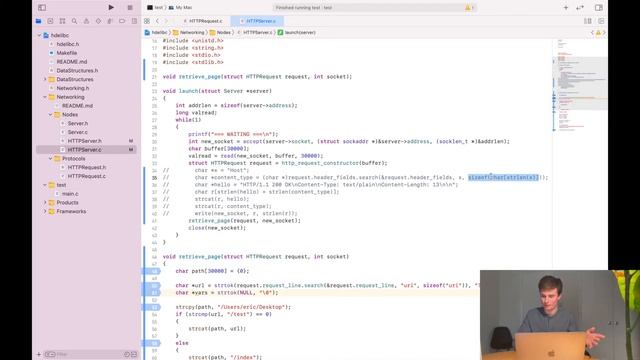Stop the running scheme
Screen dimensions: 640x360
pyautogui.click(x=130, y=7)
